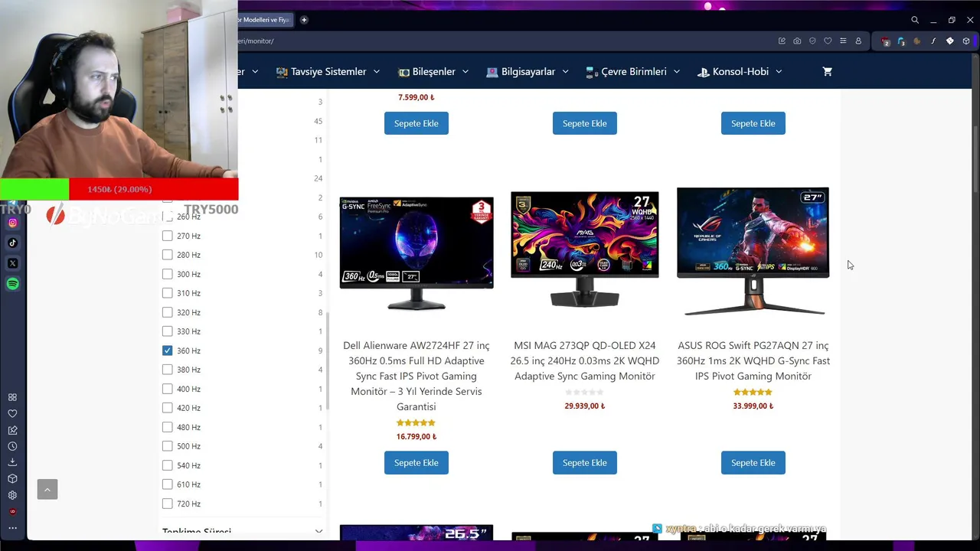Open Konsol-Hobi menu item
Viewport: 980px width, 551px height.
740,71
